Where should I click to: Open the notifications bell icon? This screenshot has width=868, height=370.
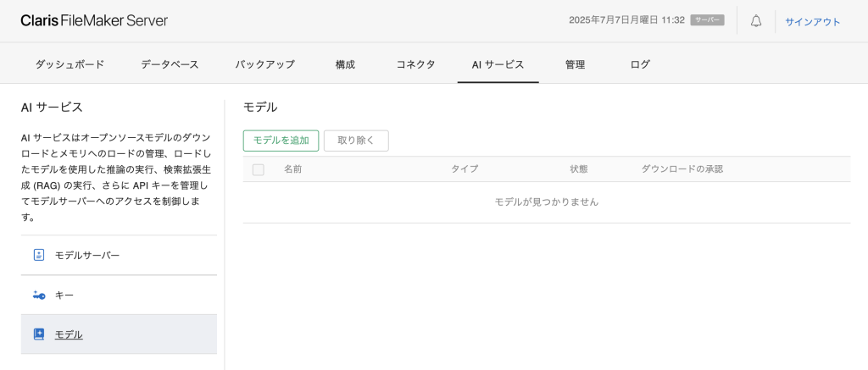pyautogui.click(x=755, y=21)
